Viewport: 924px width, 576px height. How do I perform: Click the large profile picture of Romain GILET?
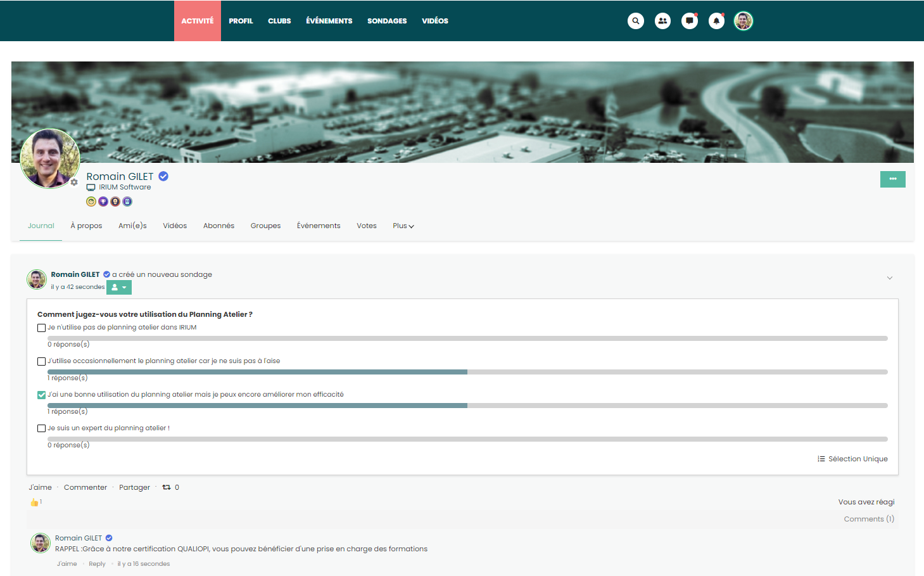pyautogui.click(x=49, y=158)
